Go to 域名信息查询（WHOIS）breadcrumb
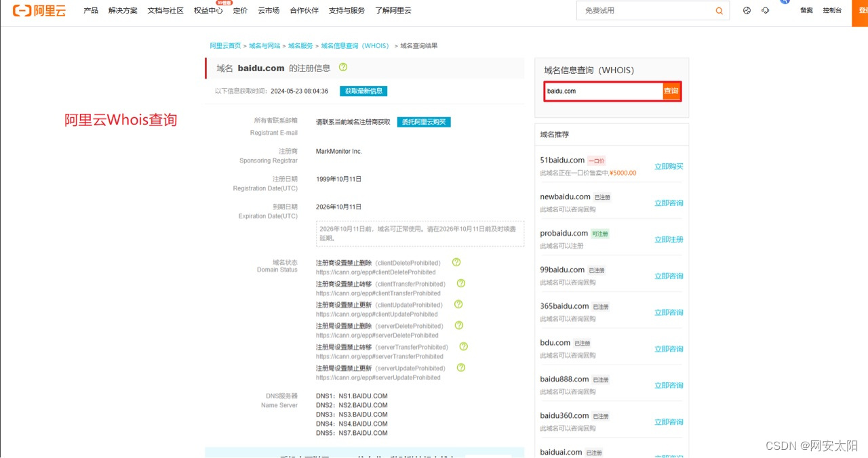The image size is (868, 458). (355, 45)
